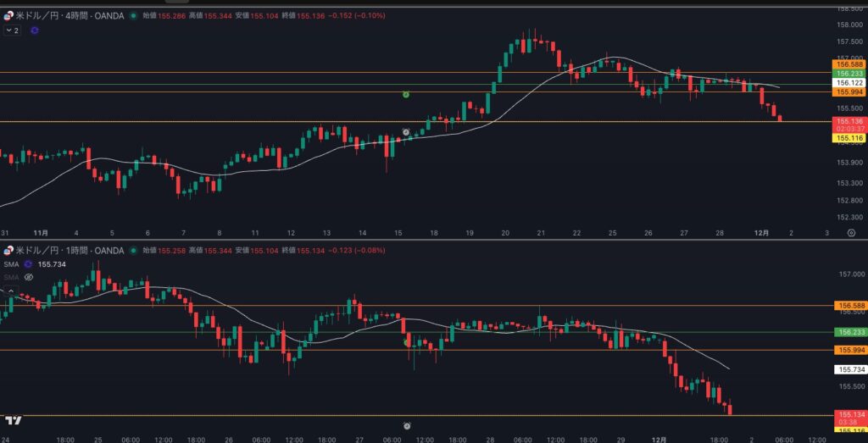Click the TradingView logo in the bottom-left corner
Viewport: 868px width, 443px height.
[x=13, y=420]
